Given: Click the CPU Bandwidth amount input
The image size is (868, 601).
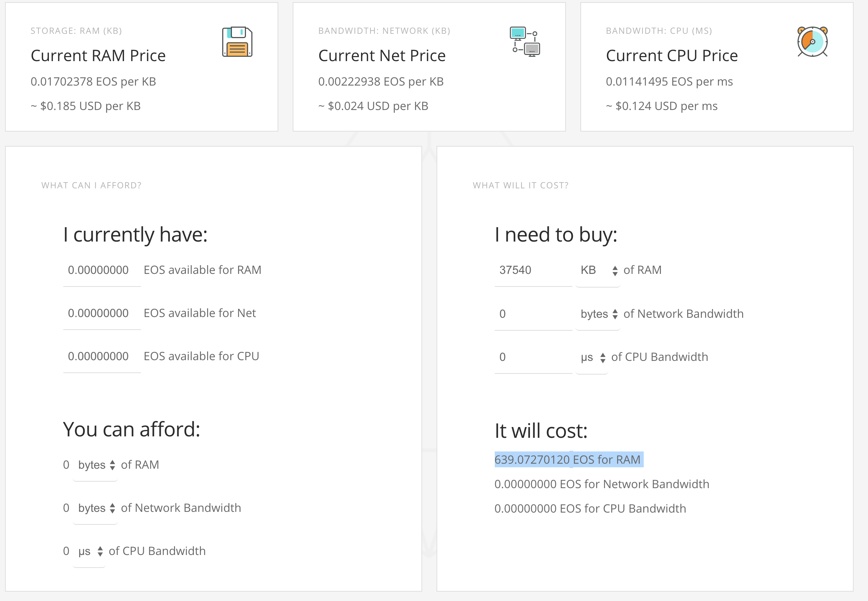Looking at the screenshot, I should click(x=533, y=357).
